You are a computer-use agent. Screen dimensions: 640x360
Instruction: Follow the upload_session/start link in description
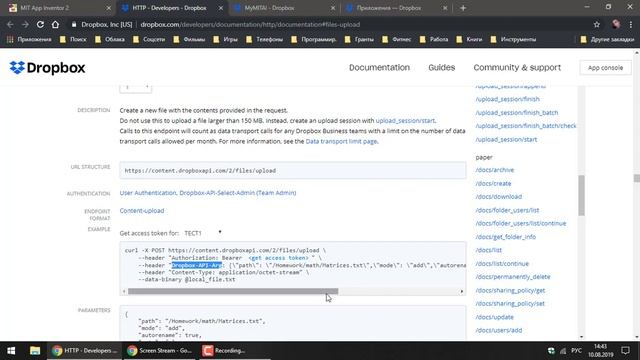click(x=405, y=121)
